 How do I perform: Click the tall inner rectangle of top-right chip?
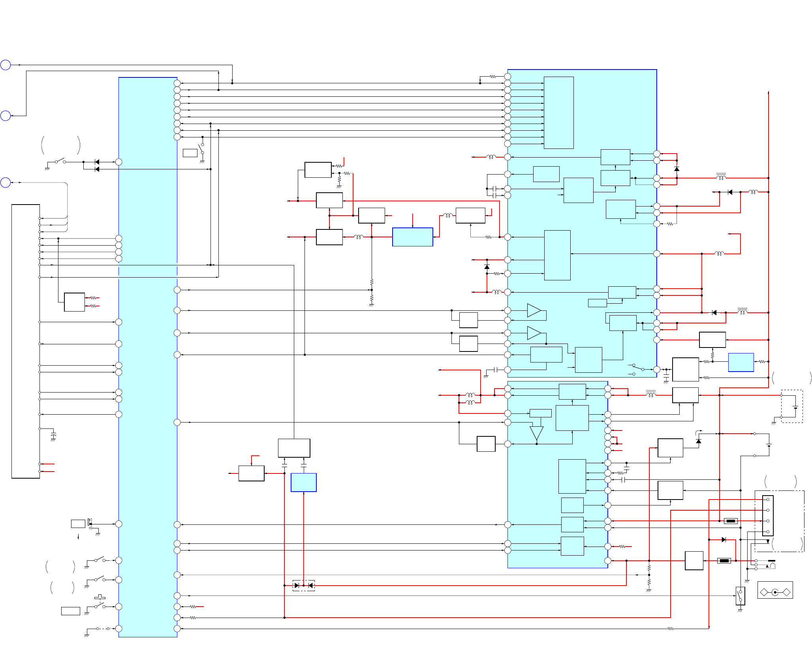(558, 113)
